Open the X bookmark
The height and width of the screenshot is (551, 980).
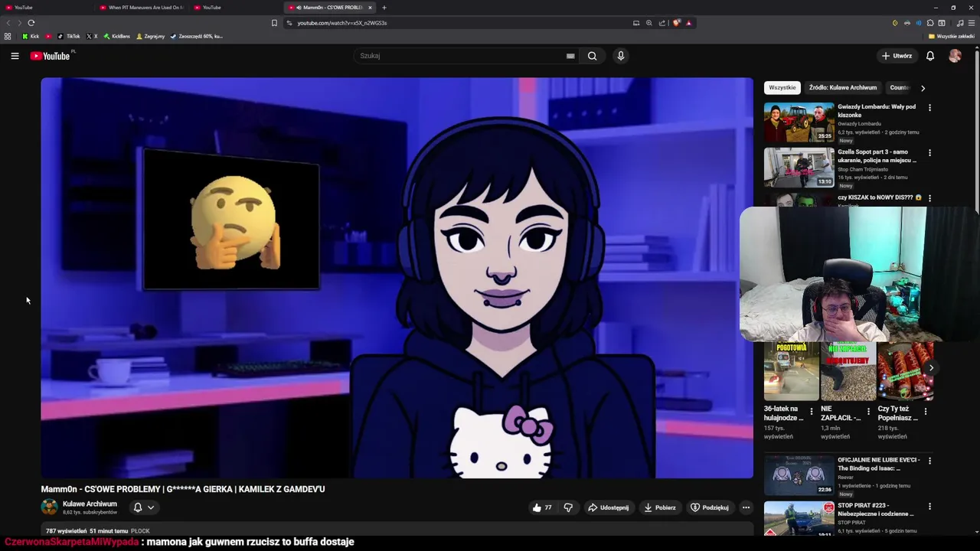tap(92, 36)
